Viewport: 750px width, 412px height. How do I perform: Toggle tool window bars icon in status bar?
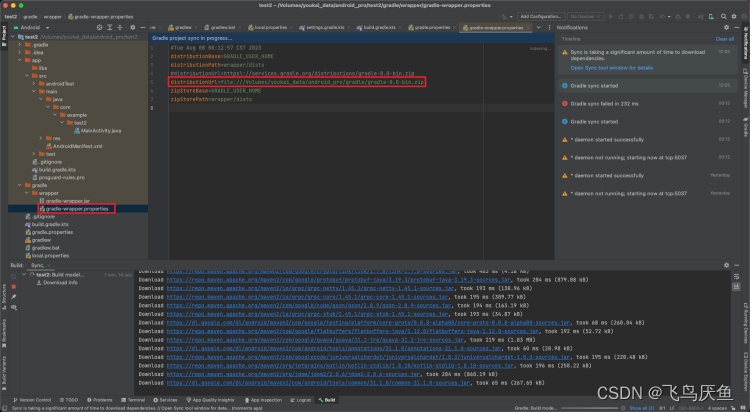click(5, 408)
